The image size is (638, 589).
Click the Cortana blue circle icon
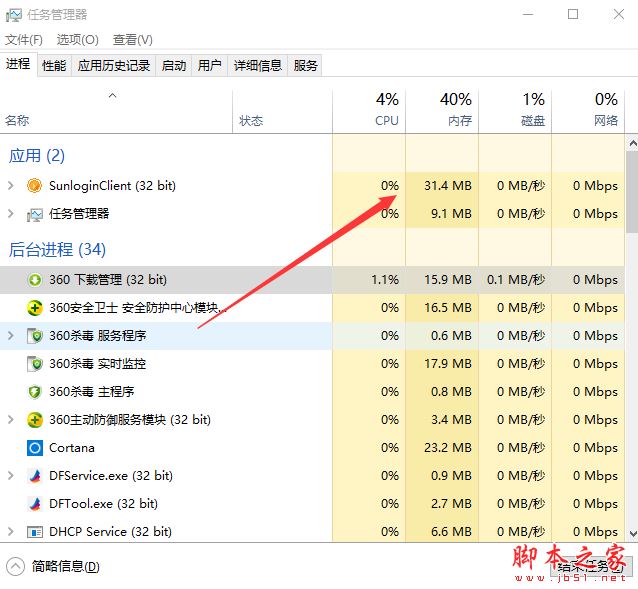[x=35, y=448]
